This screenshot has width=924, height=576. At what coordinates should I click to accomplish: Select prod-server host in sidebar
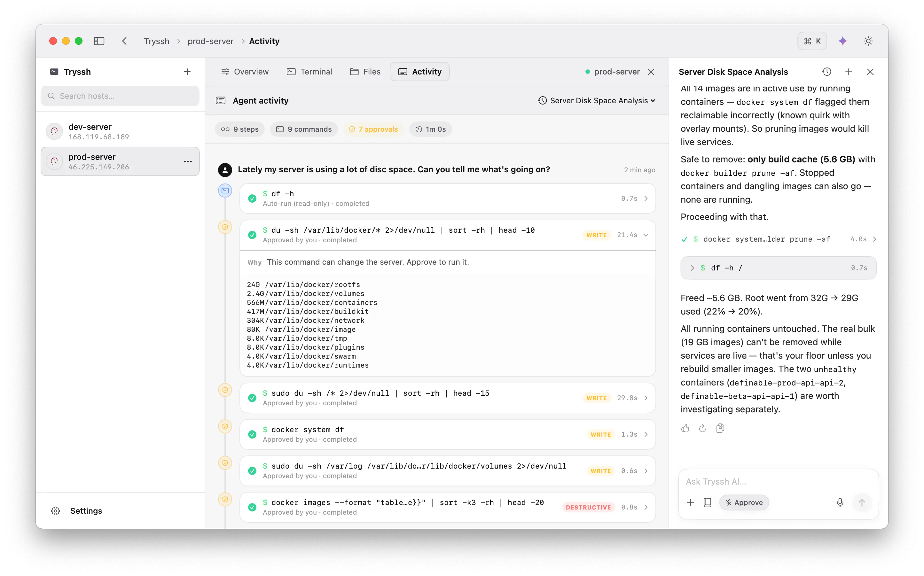click(x=120, y=161)
